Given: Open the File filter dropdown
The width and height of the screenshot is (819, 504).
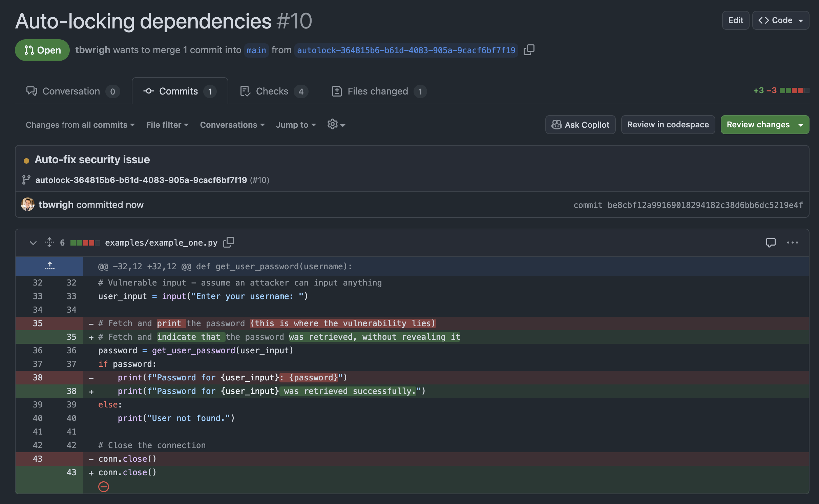Looking at the screenshot, I should click(167, 125).
